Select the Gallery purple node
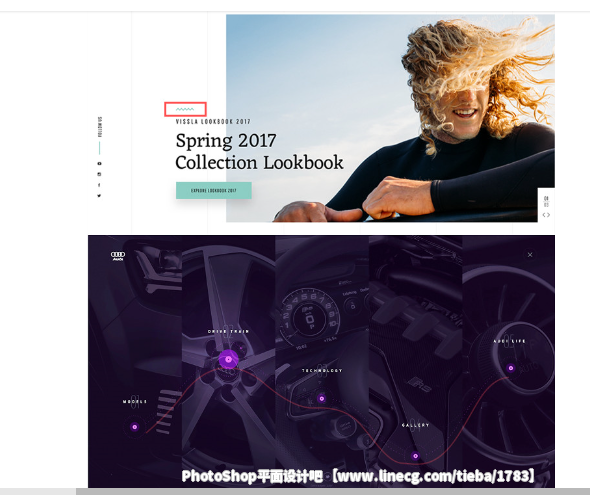 415,456
